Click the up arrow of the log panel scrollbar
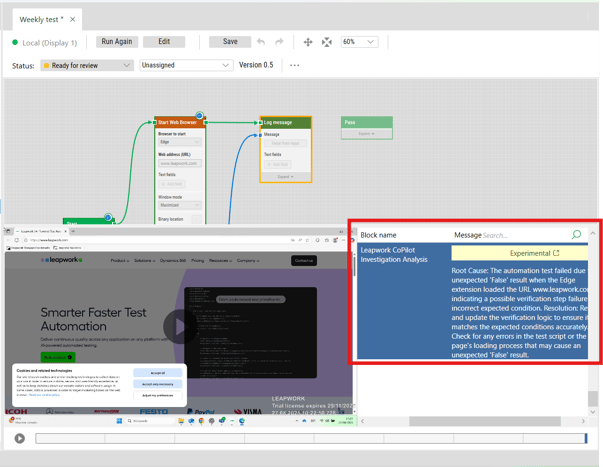 593,233
